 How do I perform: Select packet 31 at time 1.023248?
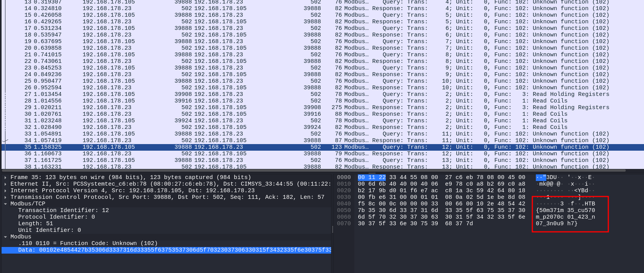[322, 120]
